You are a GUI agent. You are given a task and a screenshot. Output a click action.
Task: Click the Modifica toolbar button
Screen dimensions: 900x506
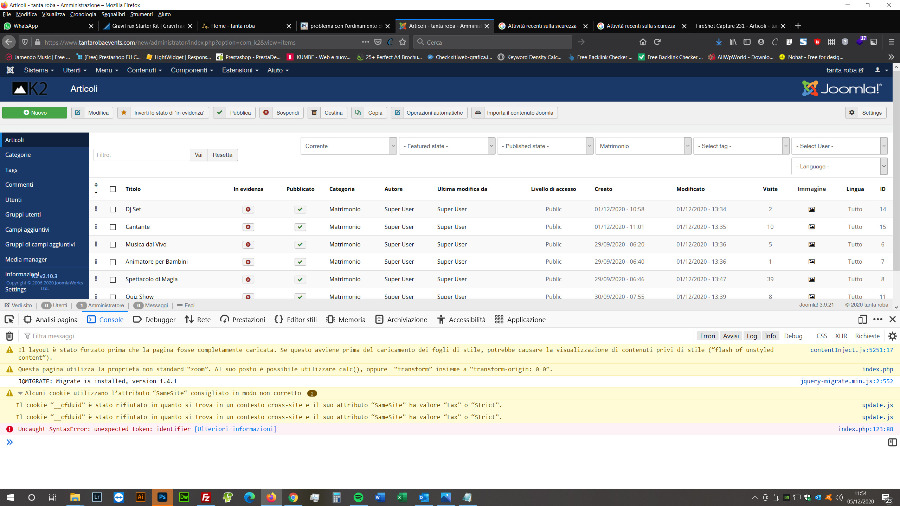[x=92, y=113]
